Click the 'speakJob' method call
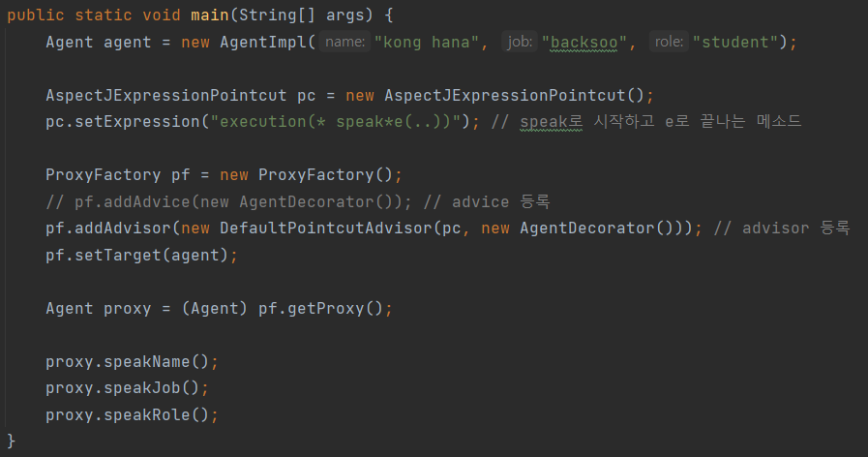Viewport: 868px width, 457px height. tap(141, 387)
